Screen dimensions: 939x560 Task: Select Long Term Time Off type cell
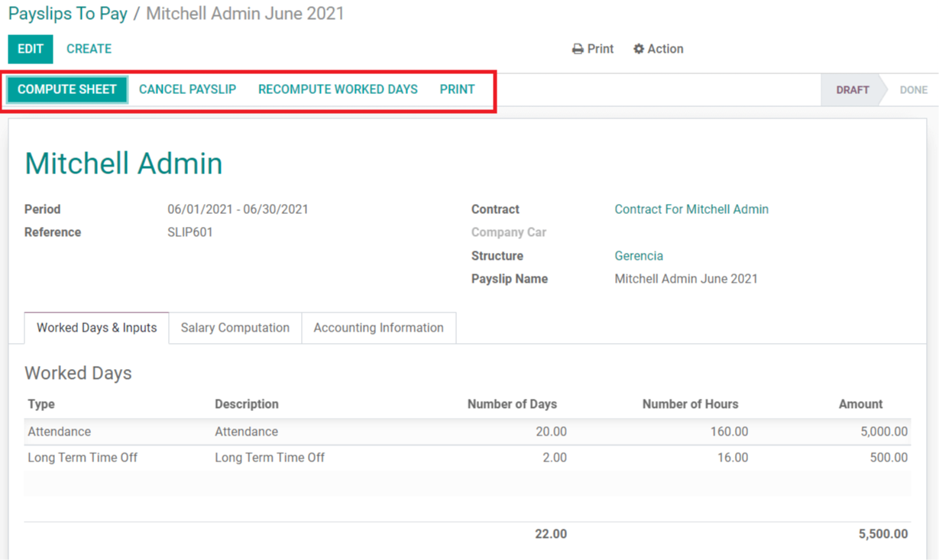83,458
